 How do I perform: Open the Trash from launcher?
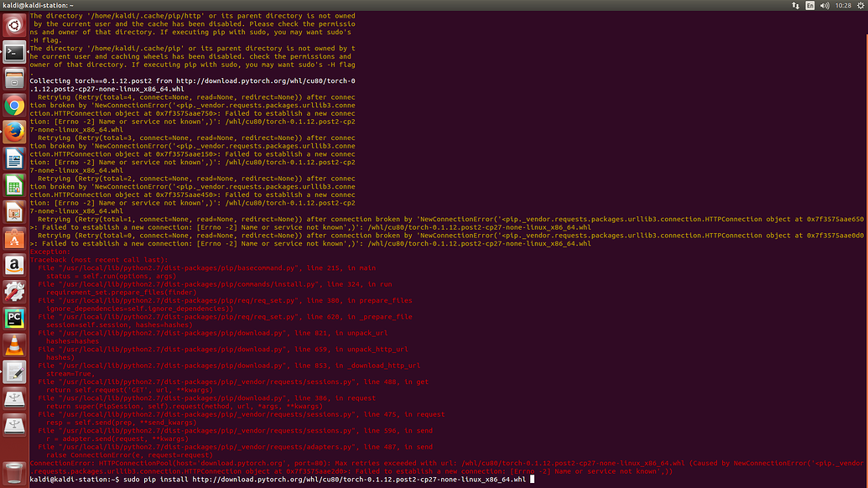click(x=13, y=471)
